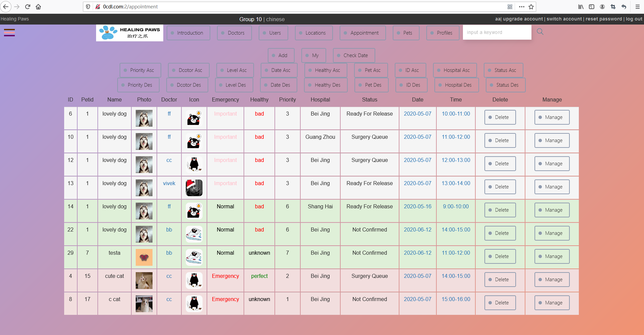The width and height of the screenshot is (644, 335).
Task: Open the QR code icon in address bar
Action: point(510,7)
